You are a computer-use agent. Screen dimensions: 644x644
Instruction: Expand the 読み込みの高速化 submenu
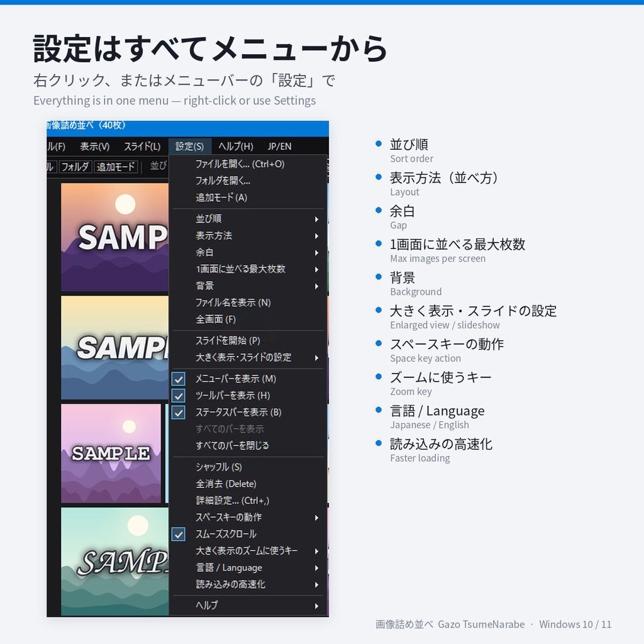pyautogui.click(x=248, y=584)
